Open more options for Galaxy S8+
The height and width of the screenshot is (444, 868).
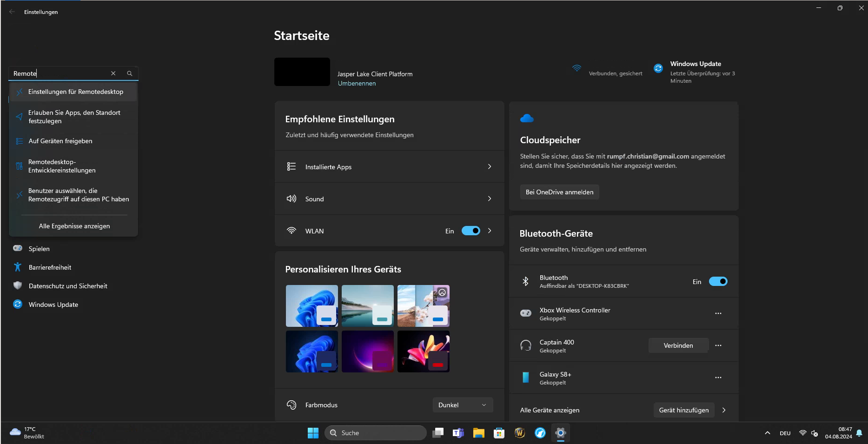tap(718, 378)
